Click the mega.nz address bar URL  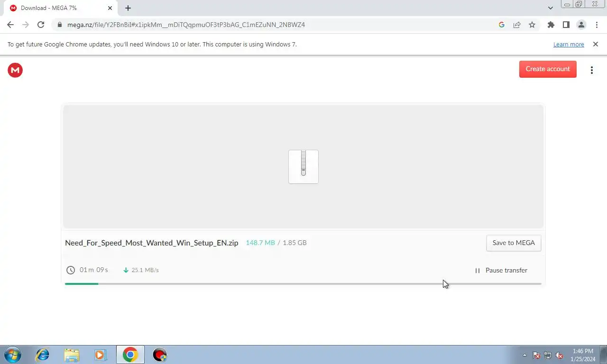[186, 25]
